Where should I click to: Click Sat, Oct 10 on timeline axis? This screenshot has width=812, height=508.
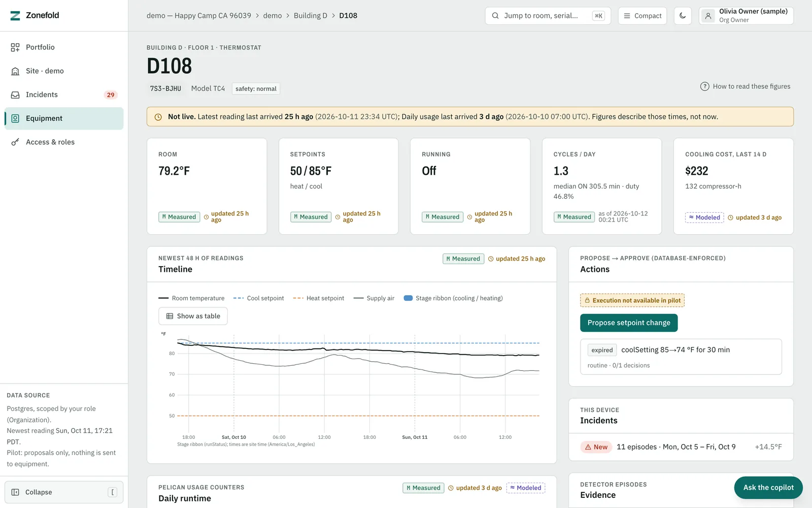234,437
